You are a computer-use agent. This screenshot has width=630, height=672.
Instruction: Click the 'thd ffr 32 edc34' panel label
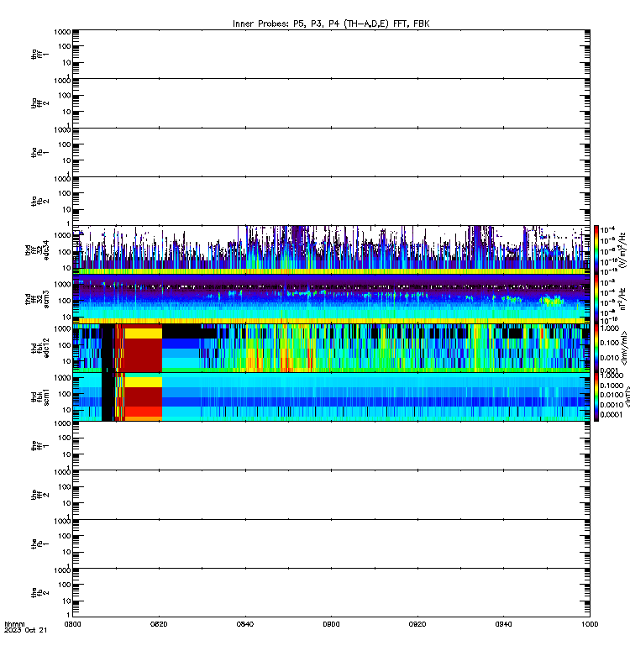[37, 249]
